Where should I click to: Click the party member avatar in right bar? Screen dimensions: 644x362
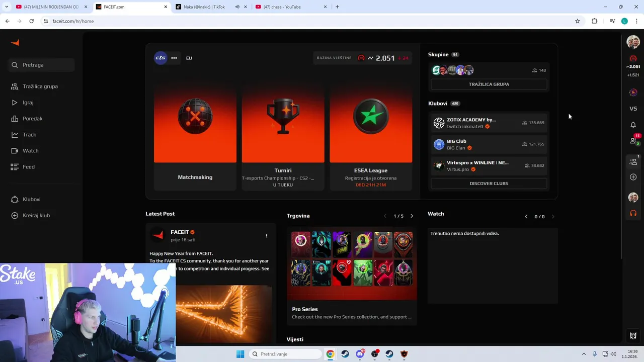tap(633, 197)
